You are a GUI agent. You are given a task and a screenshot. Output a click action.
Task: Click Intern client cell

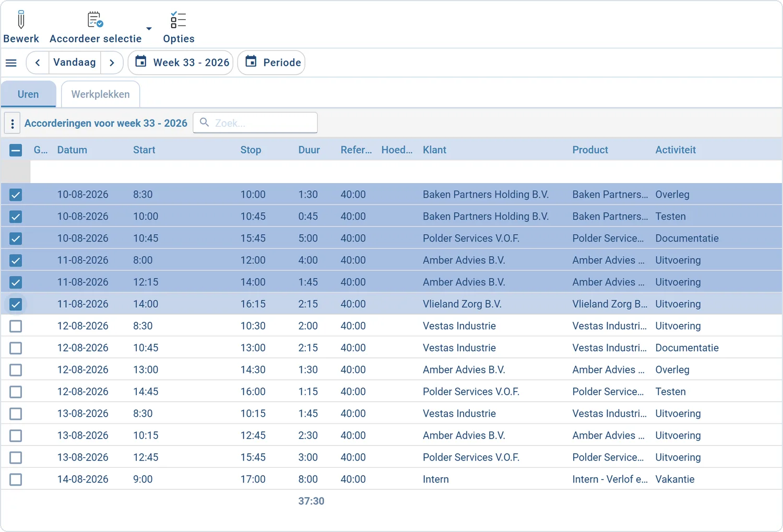click(x=435, y=479)
